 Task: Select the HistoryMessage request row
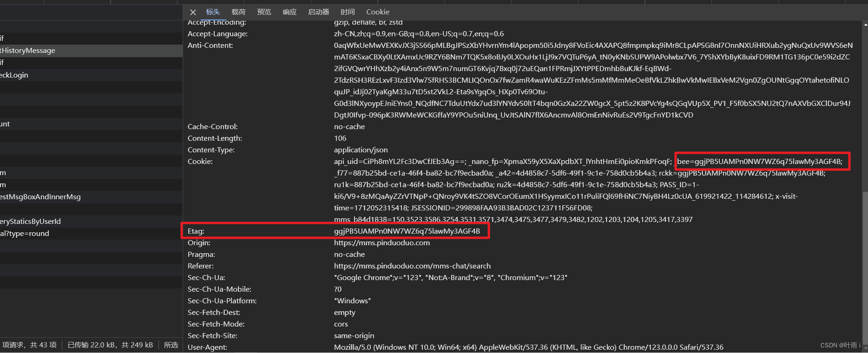(91, 51)
